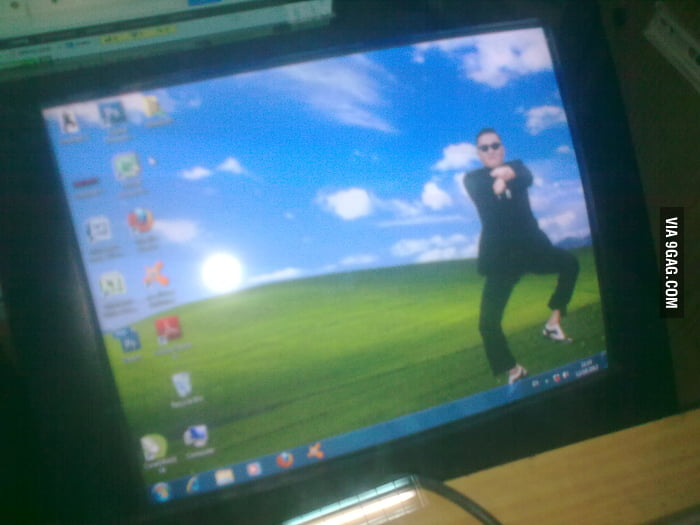Open the clock in the system tray
Viewport: 700px width, 525px height.
pos(588,366)
